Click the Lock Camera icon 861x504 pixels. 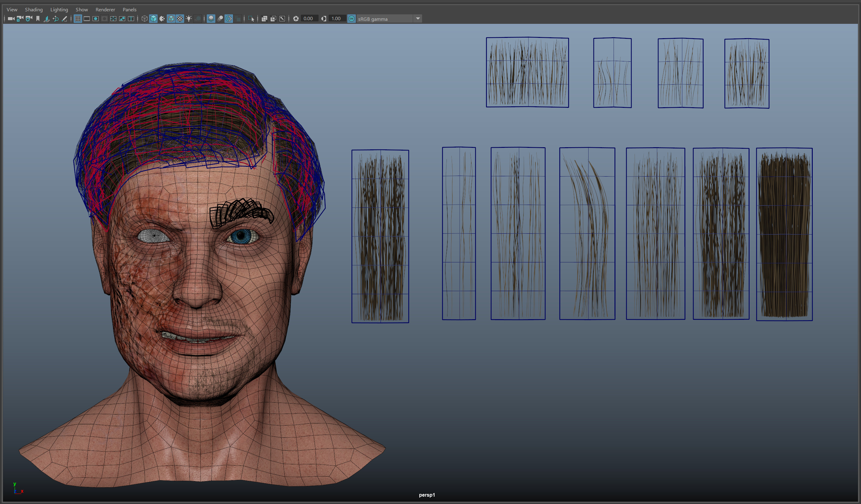[x=20, y=19]
